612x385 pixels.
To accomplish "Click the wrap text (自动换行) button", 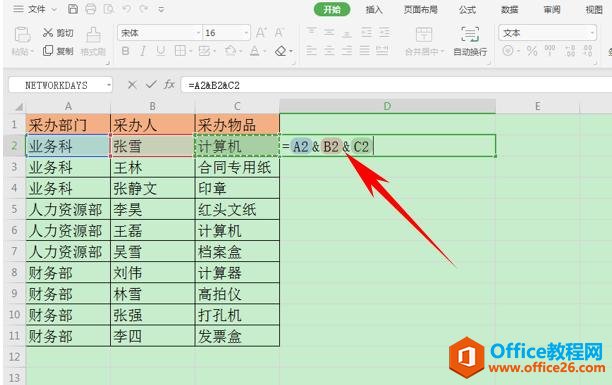I will click(x=470, y=41).
